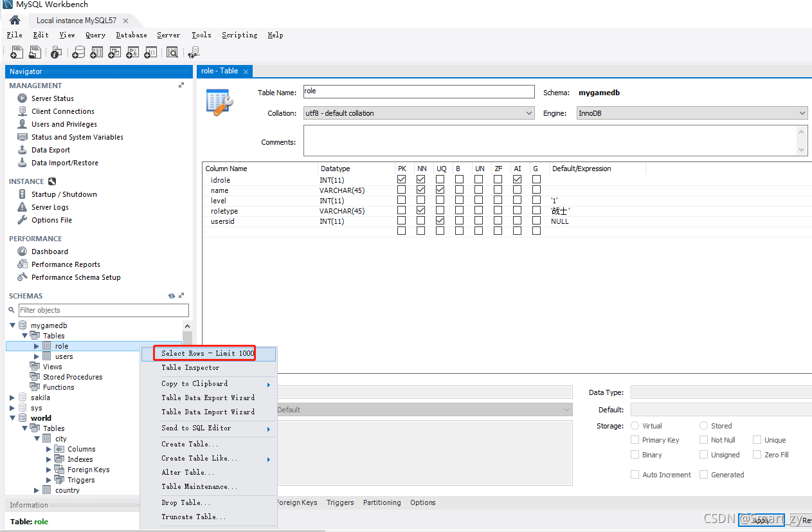The image size is (812, 532).
Task: Open Client Connections in Navigator
Action: (x=62, y=111)
